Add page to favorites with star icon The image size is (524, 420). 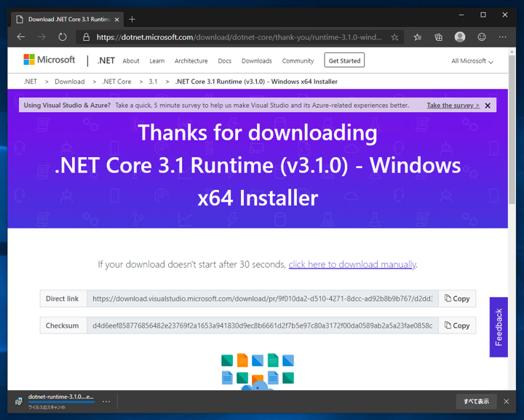[394, 37]
